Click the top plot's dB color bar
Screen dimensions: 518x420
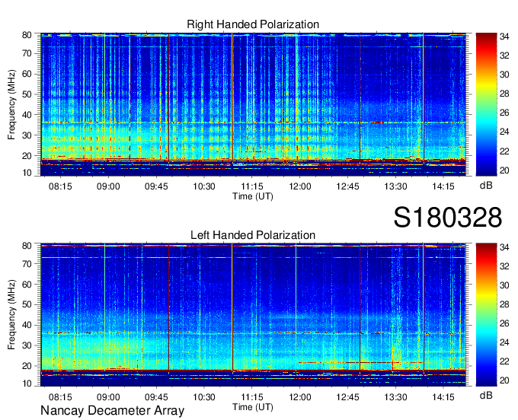coord(486,104)
